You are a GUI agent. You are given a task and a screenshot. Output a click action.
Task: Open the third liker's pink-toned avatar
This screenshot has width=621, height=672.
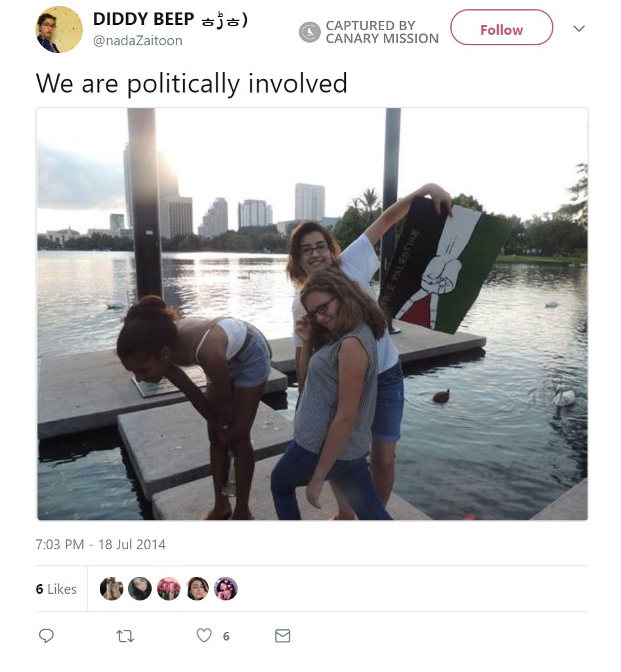tap(169, 589)
